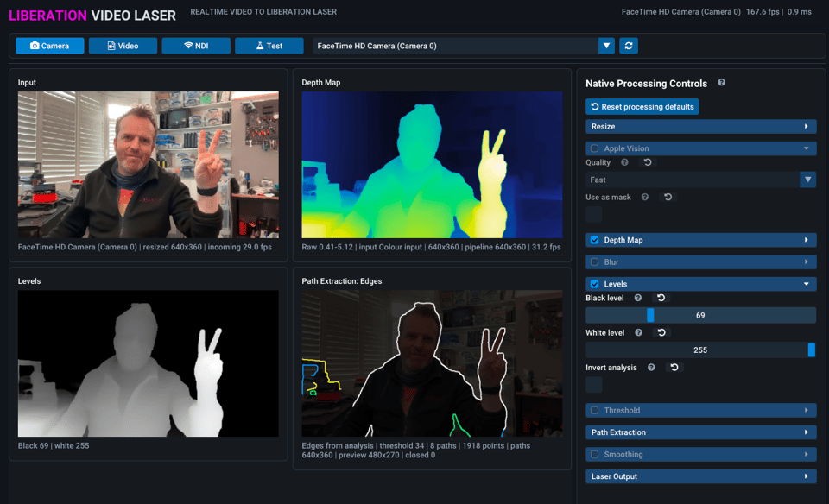This screenshot has height=504, width=829.
Task: Click the Quality help question icon
Action: coord(624,162)
